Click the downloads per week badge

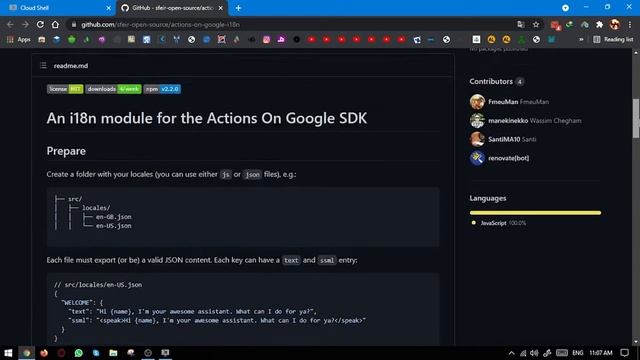(x=113, y=89)
